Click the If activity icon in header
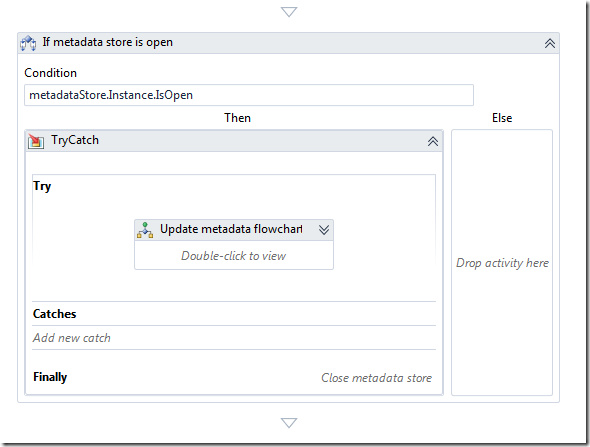The height and width of the screenshot is (447, 590). pos(28,43)
